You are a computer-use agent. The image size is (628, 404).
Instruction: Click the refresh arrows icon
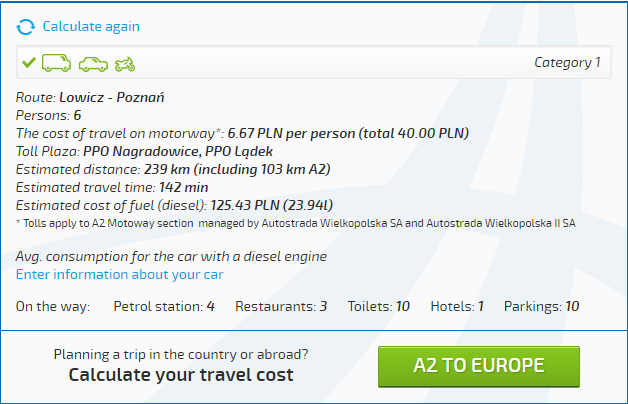pos(26,27)
